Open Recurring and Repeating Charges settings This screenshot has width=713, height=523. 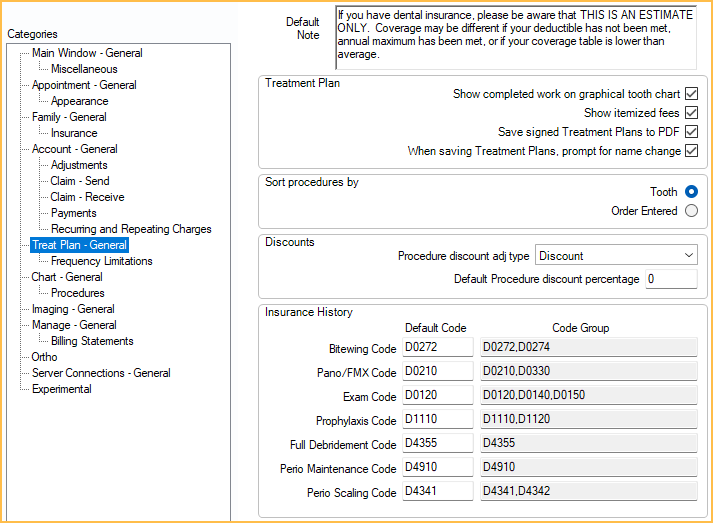(x=131, y=229)
